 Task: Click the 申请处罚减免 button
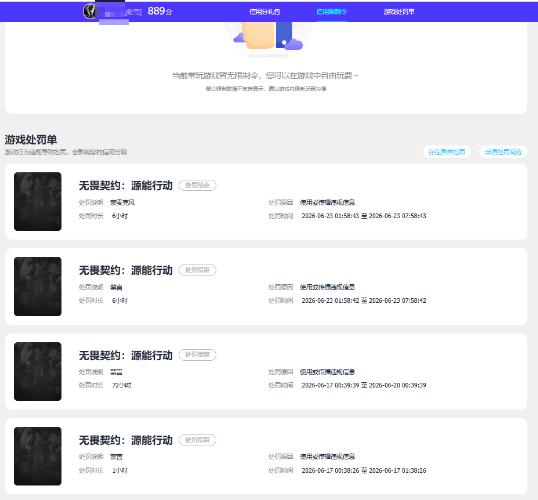pyautogui.click(x=503, y=152)
